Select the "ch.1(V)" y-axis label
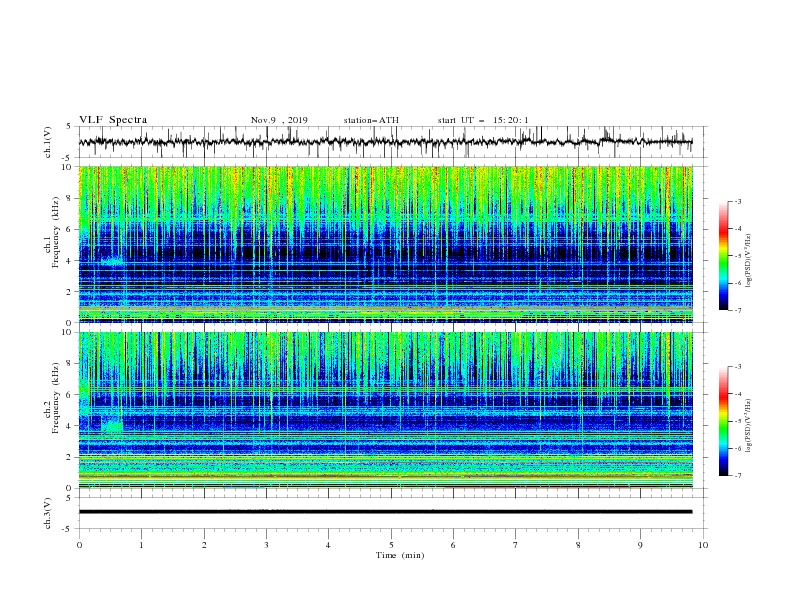The height and width of the screenshot is (612, 792). click(48, 142)
